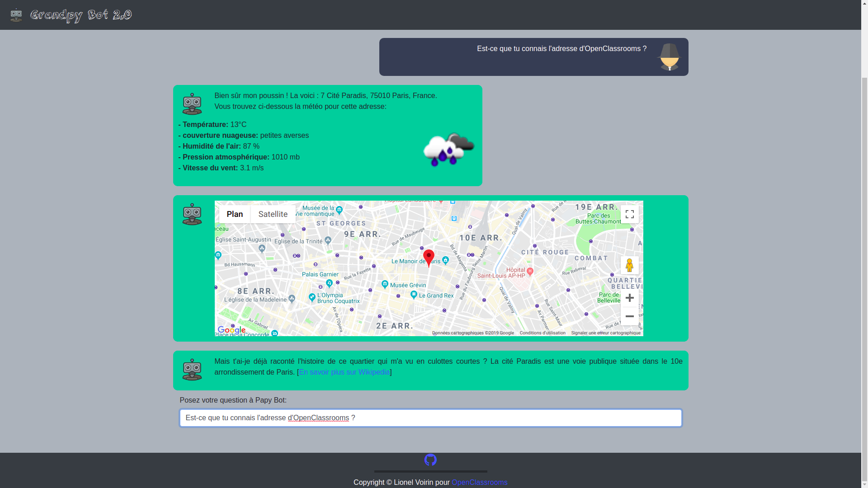
Task: Switch map to Satellite view
Action: point(273,214)
